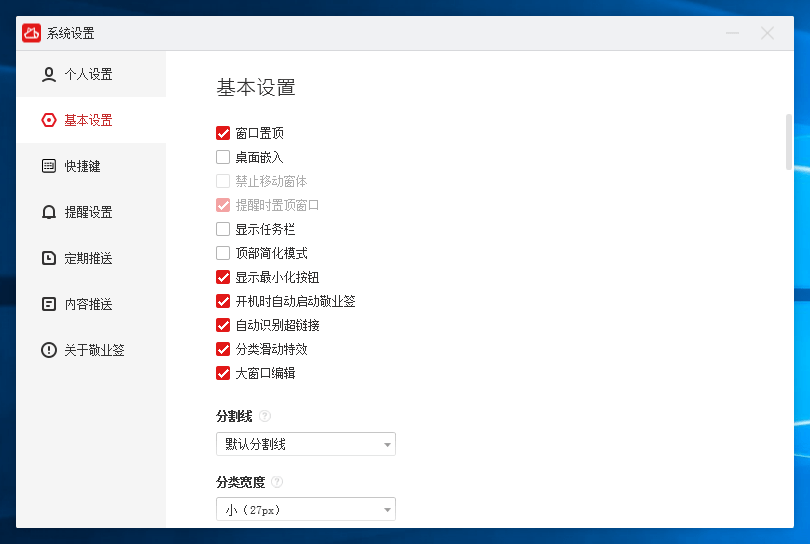Click the 基本设置 page heading

(x=256, y=88)
